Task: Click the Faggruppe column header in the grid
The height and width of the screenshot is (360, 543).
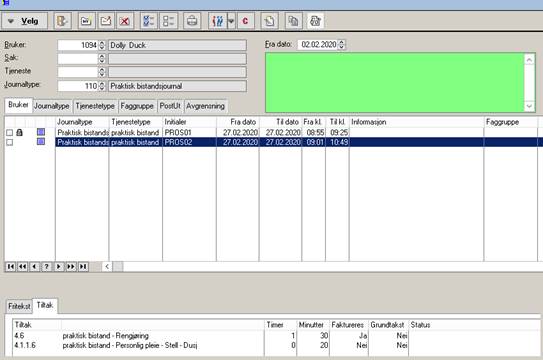Action: click(510, 122)
